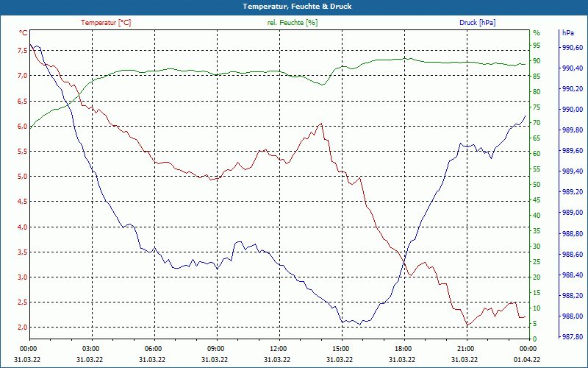The height and width of the screenshot is (368, 588).
Task: Click the 7,0 tick on the temperature axis
Action: point(23,76)
